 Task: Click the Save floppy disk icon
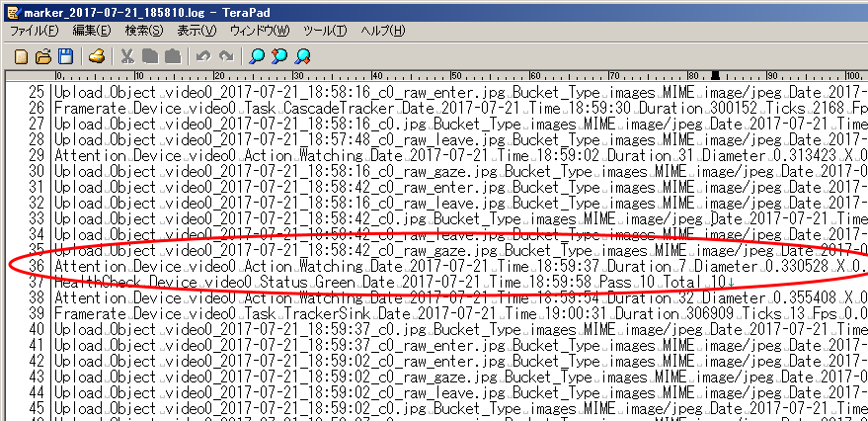66,56
